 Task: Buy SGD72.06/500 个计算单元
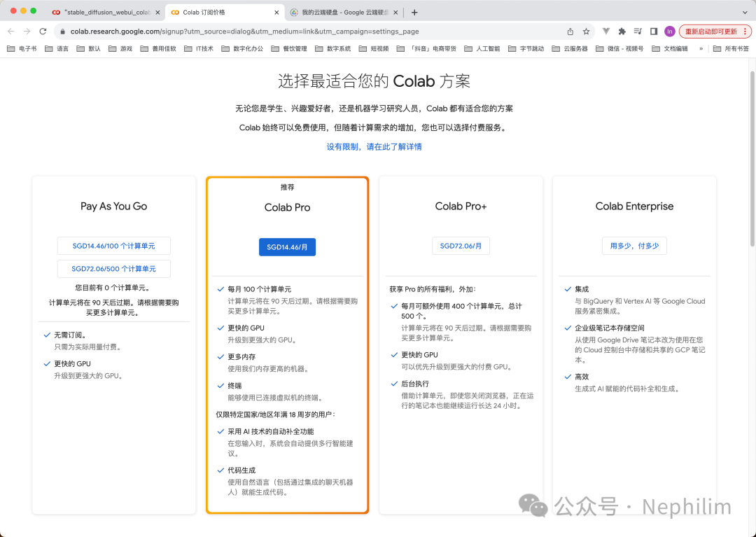[114, 269]
